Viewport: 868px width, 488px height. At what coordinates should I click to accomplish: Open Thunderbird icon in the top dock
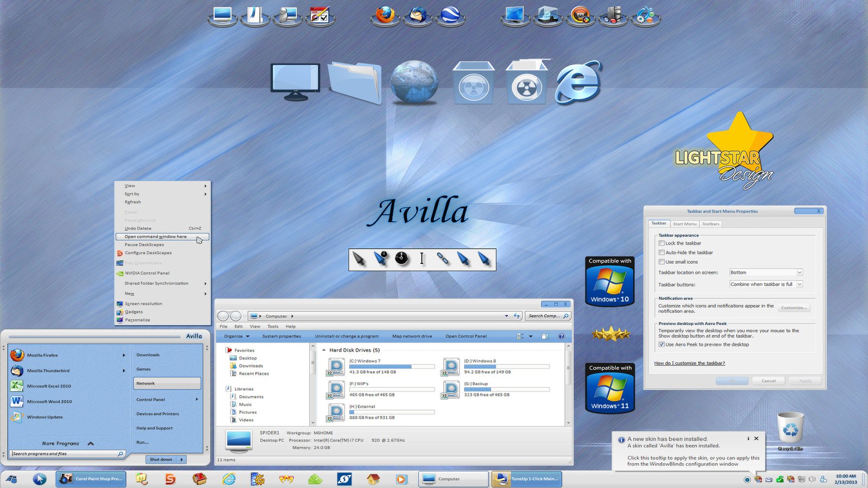417,15
